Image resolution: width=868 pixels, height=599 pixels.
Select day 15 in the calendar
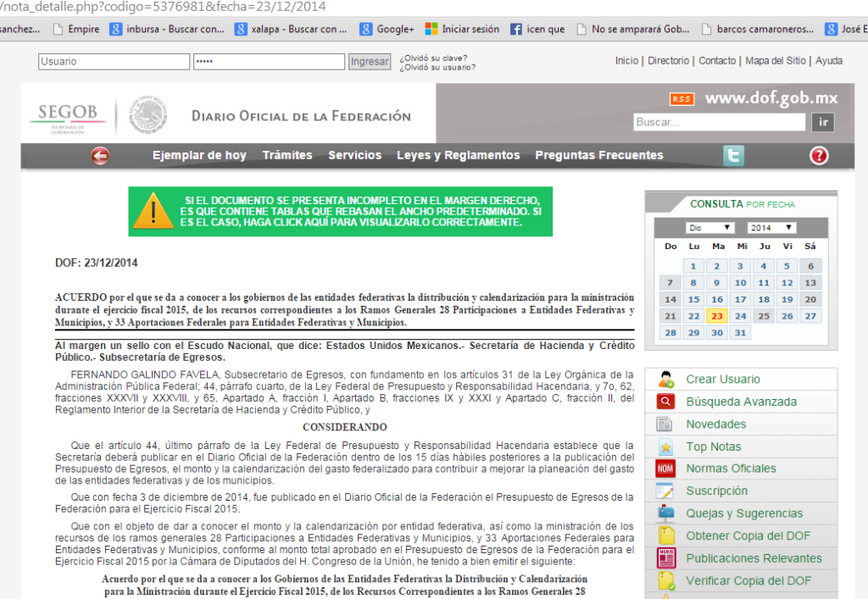point(693,299)
